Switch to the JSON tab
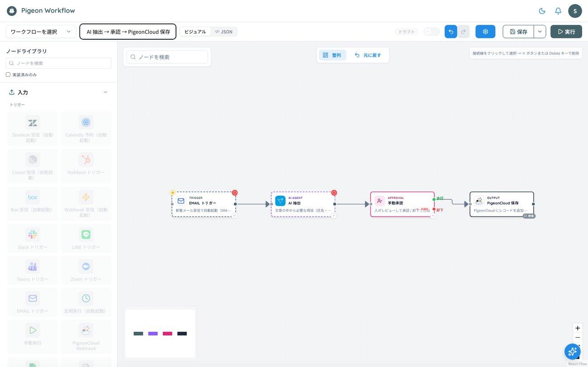The image size is (588, 367). pyautogui.click(x=224, y=32)
